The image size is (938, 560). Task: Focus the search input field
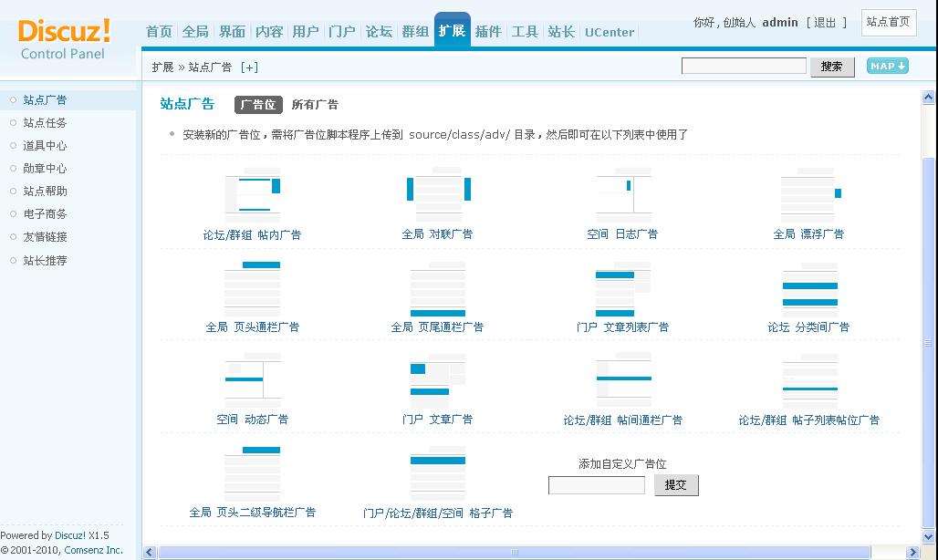pos(744,66)
